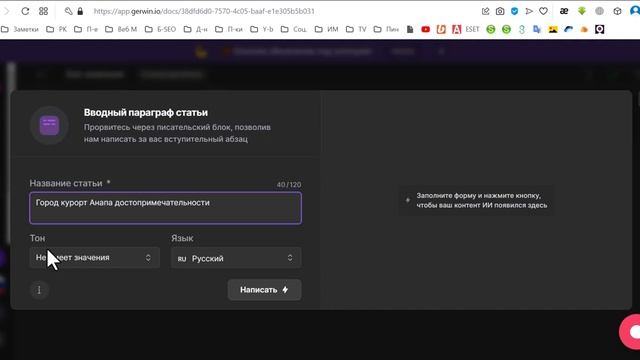The width and height of the screenshot is (640, 360).
Task: Open the Соц bookmarks folder
Action: (x=294, y=29)
